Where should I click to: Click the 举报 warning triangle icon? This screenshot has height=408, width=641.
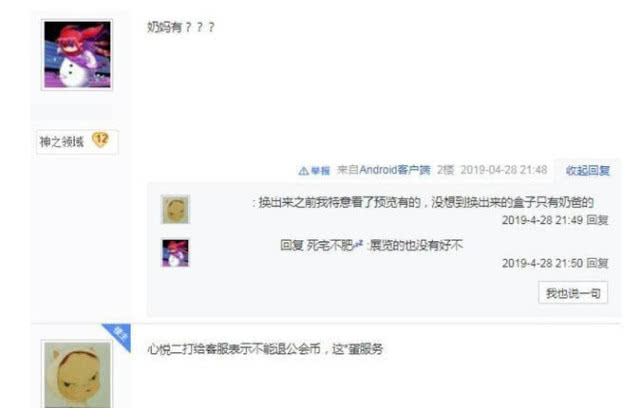click(x=303, y=170)
